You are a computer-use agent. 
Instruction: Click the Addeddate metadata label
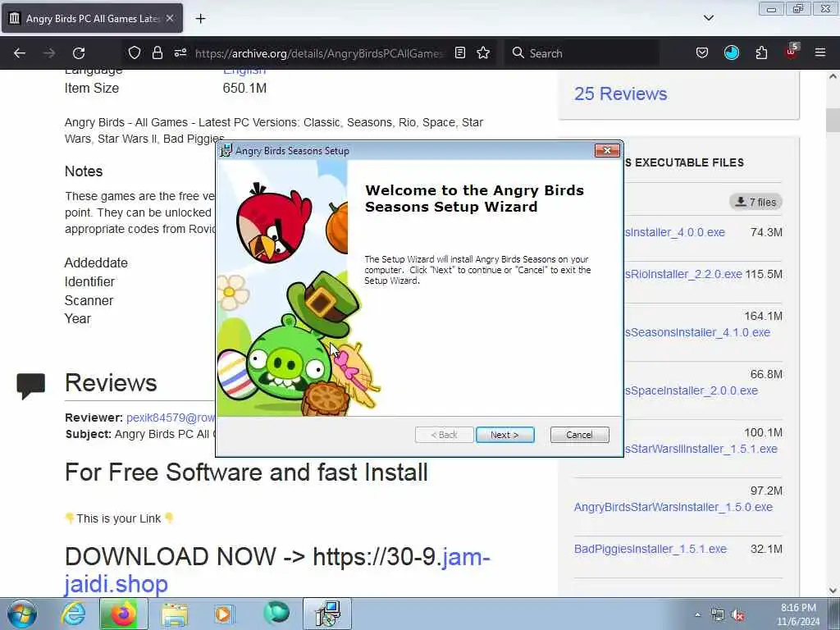pyautogui.click(x=96, y=263)
